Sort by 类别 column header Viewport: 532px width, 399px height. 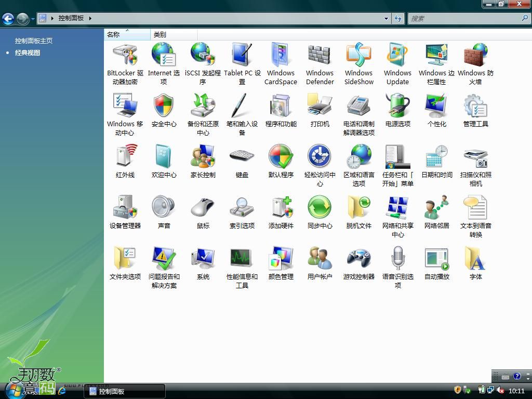174,34
